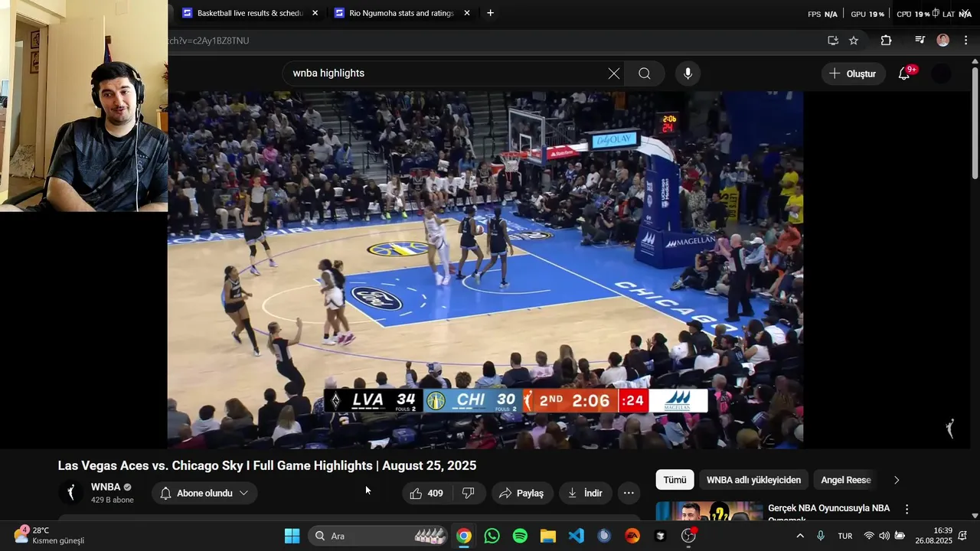Open Spotify from taskbar
Viewport: 980px width, 551px height.
pyautogui.click(x=520, y=536)
